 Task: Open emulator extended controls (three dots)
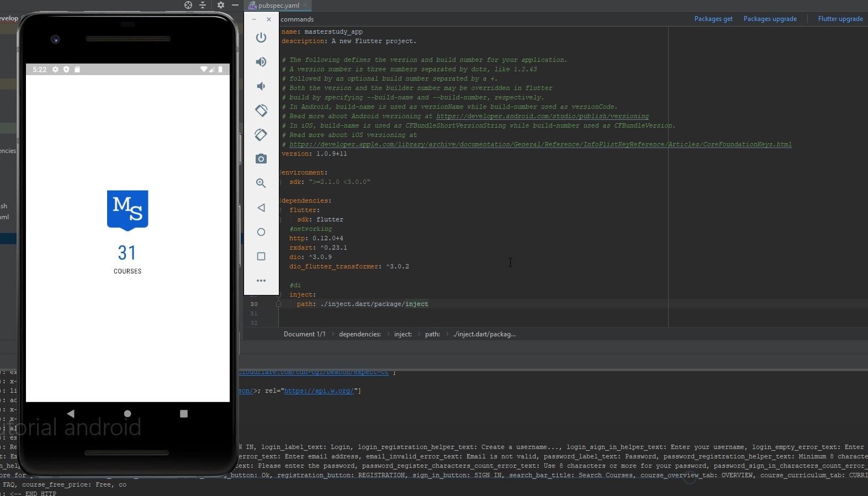pos(261,281)
